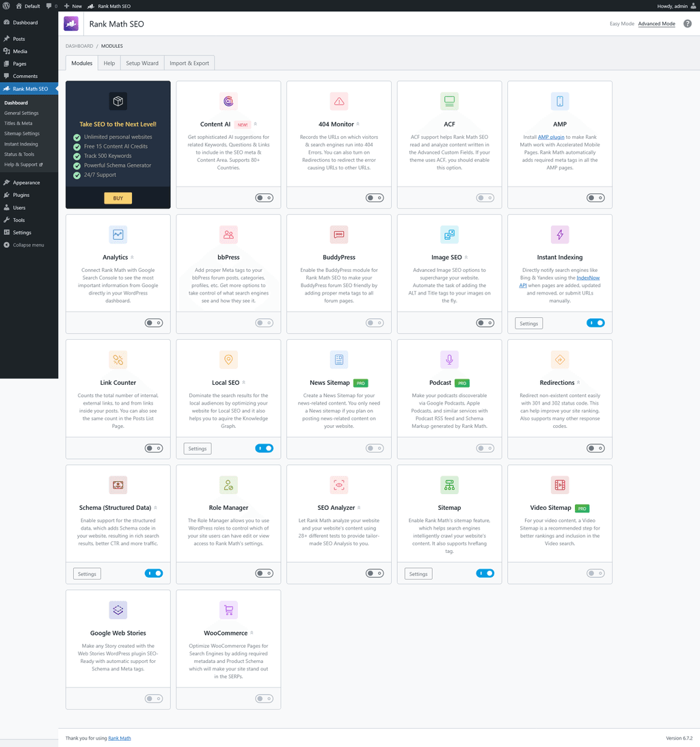This screenshot has height=747, width=700.
Task: Click the Link Counter broken-link icon
Action: [118, 359]
